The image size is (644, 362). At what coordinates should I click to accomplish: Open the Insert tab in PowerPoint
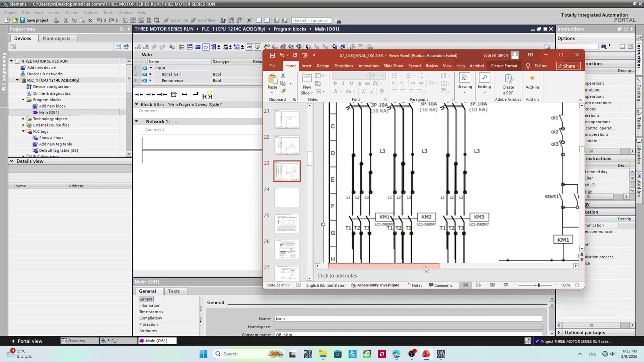coord(306,66)
